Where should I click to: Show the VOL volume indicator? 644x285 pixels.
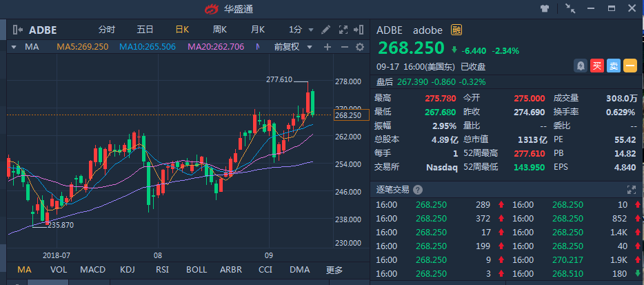[x=59, y=270]
